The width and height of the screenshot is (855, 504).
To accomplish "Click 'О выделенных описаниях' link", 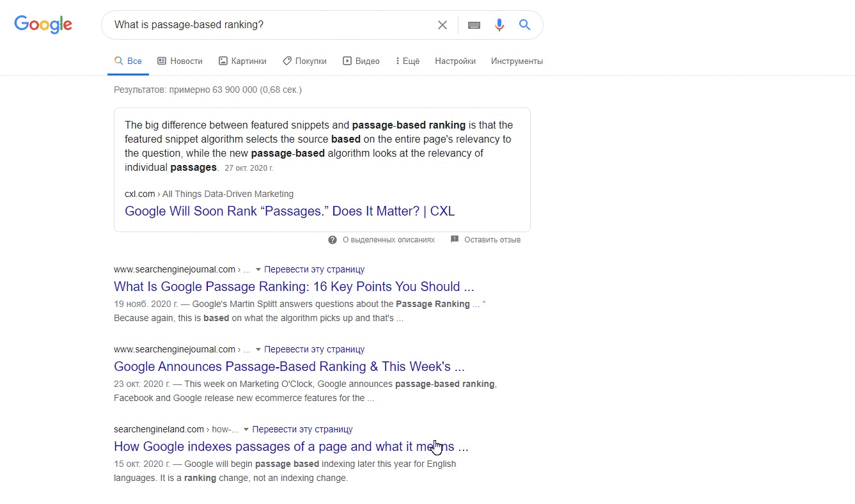I will [389, 240].
